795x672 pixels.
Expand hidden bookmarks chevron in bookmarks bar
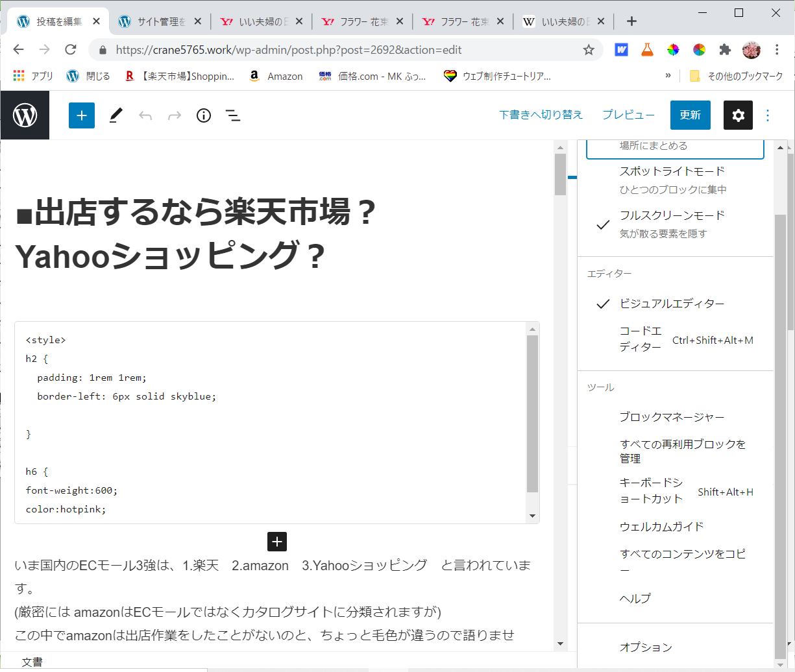coord(668,76)
